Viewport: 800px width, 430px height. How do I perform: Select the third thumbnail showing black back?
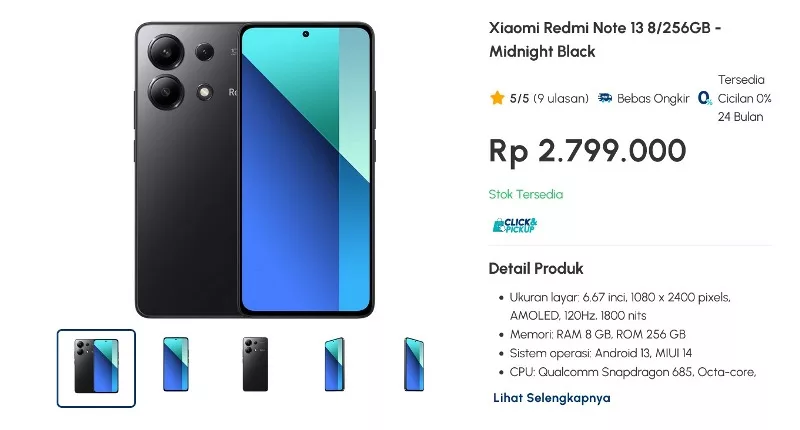pyautogui.click(x=255, y=364)
